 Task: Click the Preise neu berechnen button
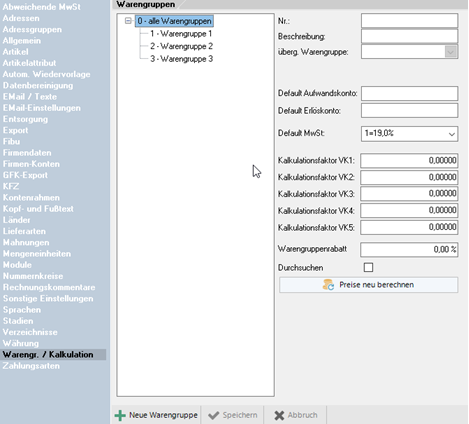coord(368,285)
